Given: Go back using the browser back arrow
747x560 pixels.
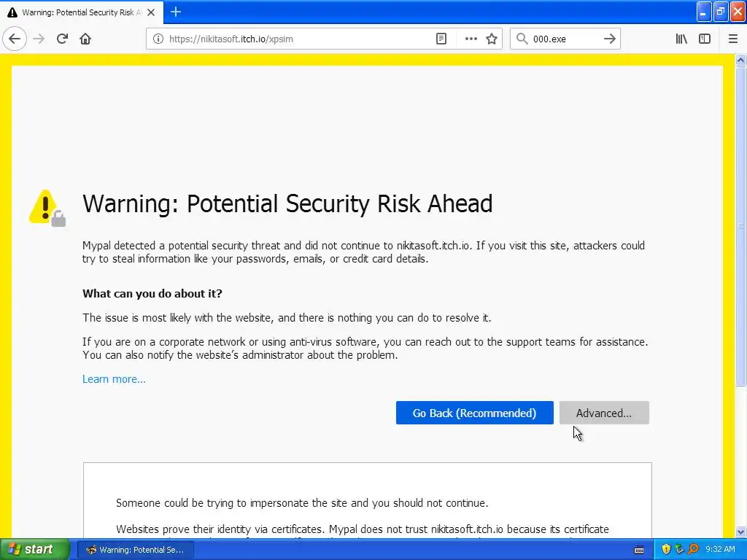Looking at the screenshot, I should coord(15,39).
